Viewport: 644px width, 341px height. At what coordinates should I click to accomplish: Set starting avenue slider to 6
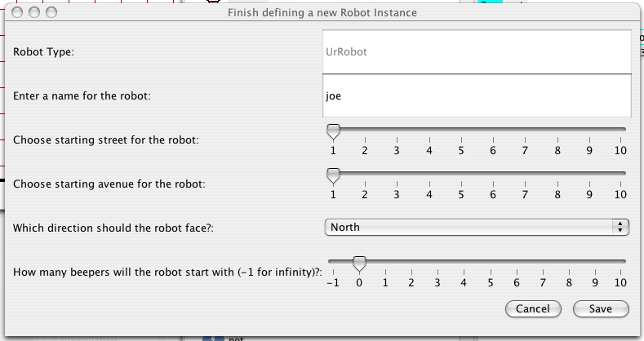[493, 174]
